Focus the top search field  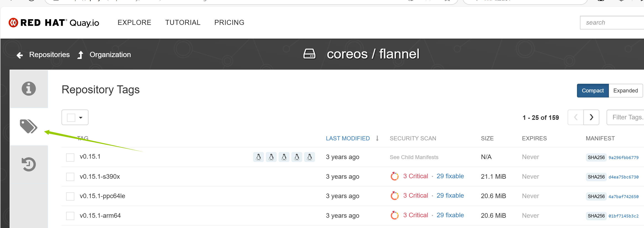pyautogui.click(x=612, y=23)
